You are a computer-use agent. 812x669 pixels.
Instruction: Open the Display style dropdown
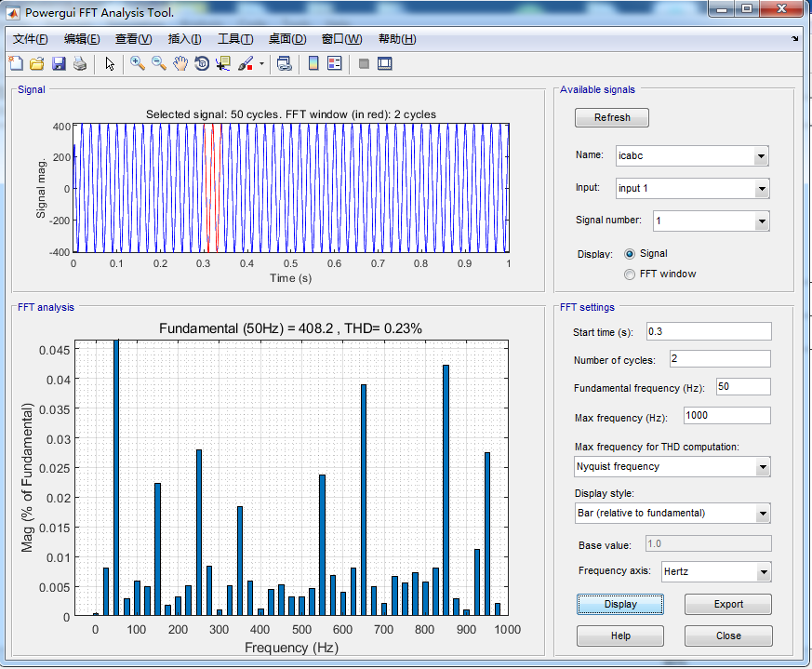coord(672,513)
